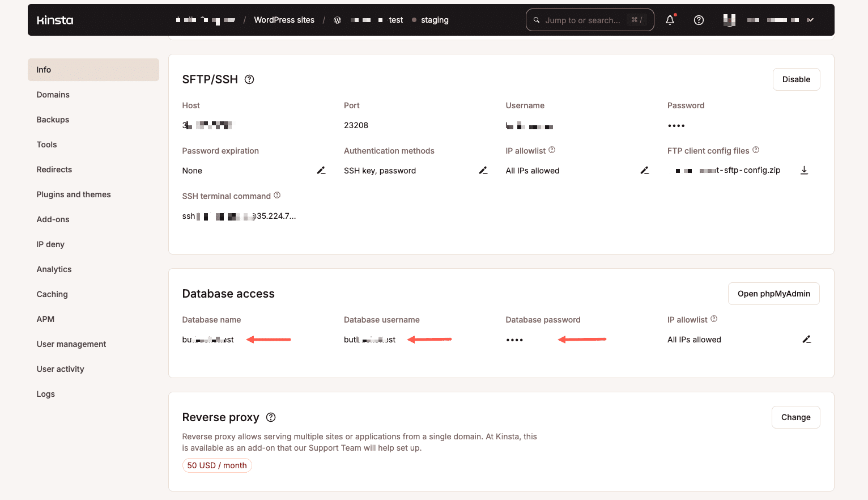Click the help question-mark icon in top bar
This screenshot has height=500, width=868.
pos(699,20)
